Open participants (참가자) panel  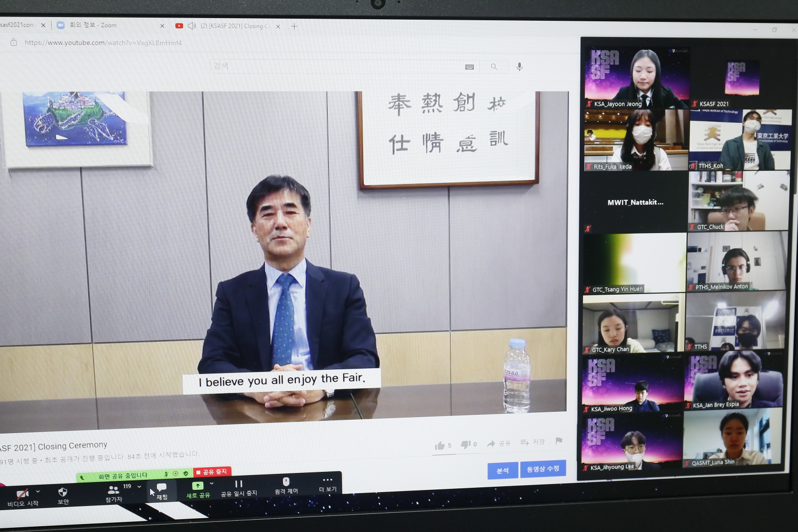[114, 494]
